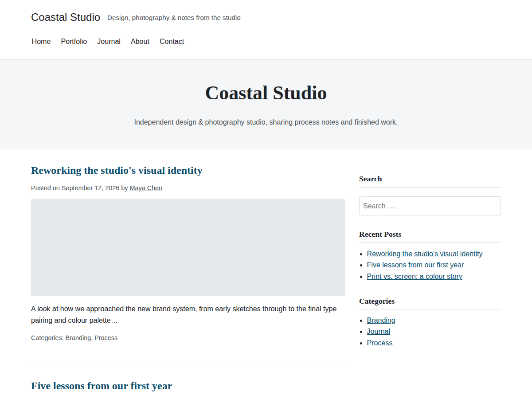Select Journal in the top navigation menu
Screen dimensions: 532x399
(x=109, y=41)
